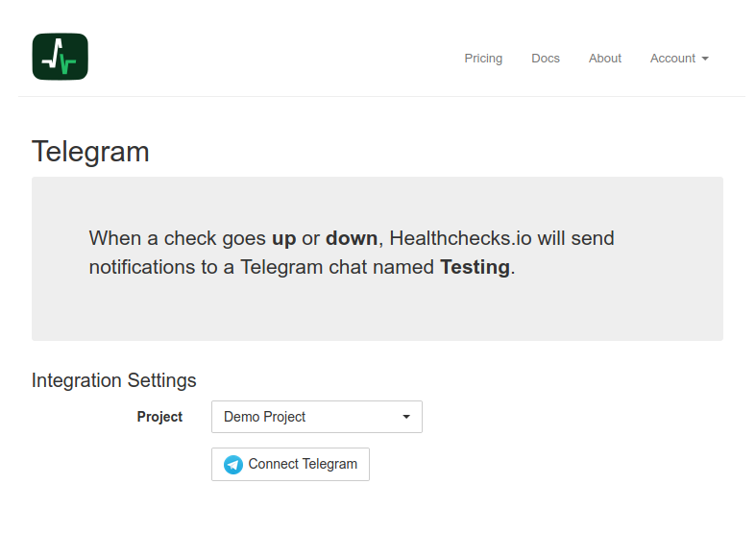Click the Healthchecks logo icon
This screenshot has height=533, width=756.
click(60, 57)
